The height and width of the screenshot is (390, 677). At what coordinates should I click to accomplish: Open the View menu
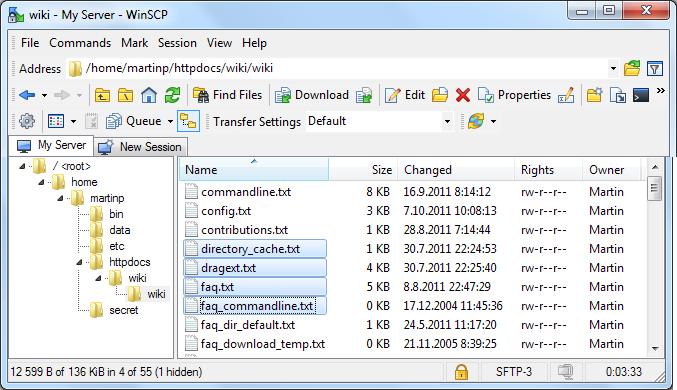click(x=219, y=43)
